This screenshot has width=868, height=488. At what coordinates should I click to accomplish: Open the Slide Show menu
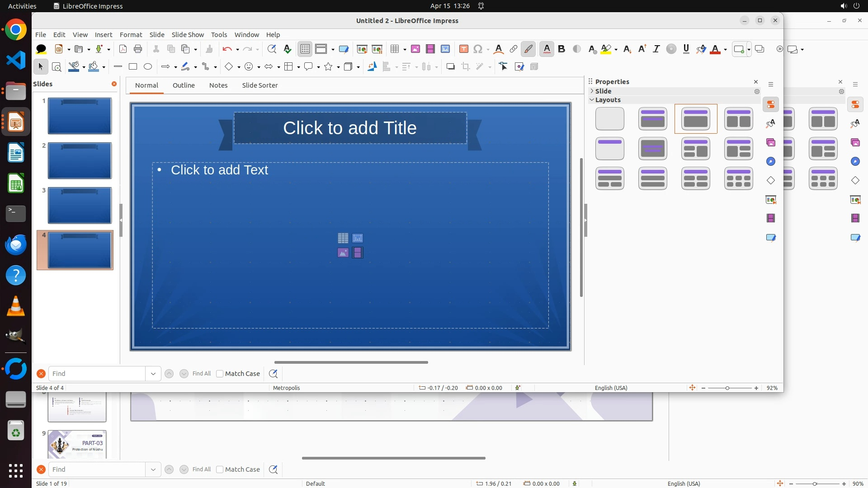pos(188,34)
